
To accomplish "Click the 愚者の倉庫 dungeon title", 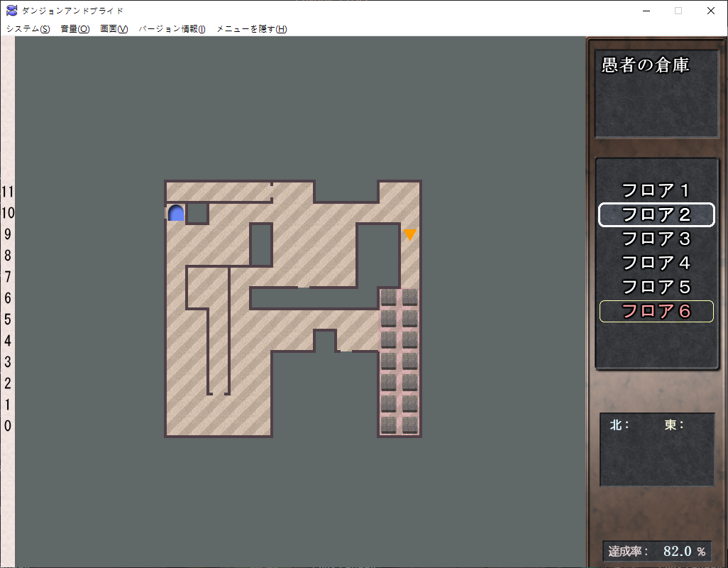I will [x=646, y=65].
